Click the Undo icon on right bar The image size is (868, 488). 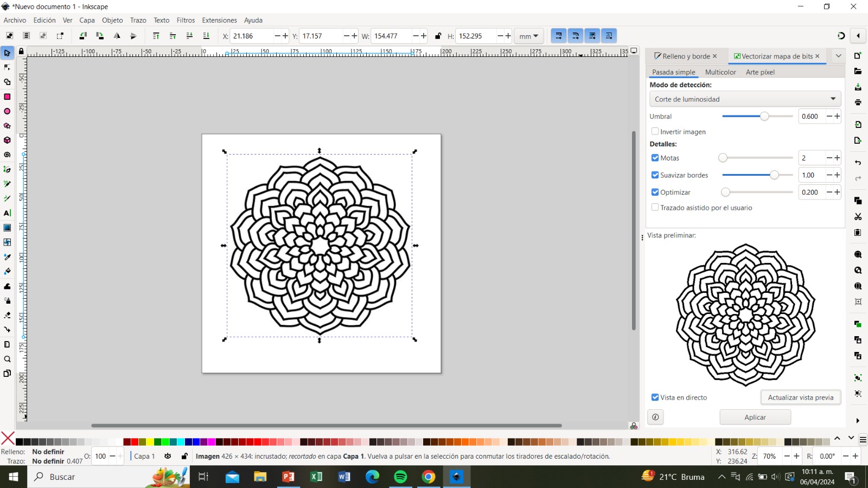tap(858, 163)
